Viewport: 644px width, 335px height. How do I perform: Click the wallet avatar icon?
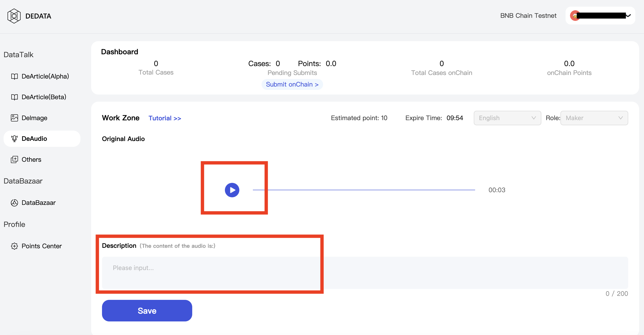[x=575, y=16]
